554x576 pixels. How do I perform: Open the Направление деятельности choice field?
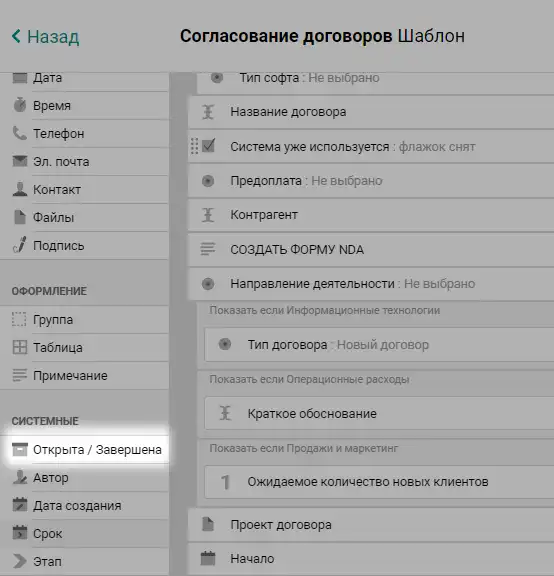(x=371, y=284)
